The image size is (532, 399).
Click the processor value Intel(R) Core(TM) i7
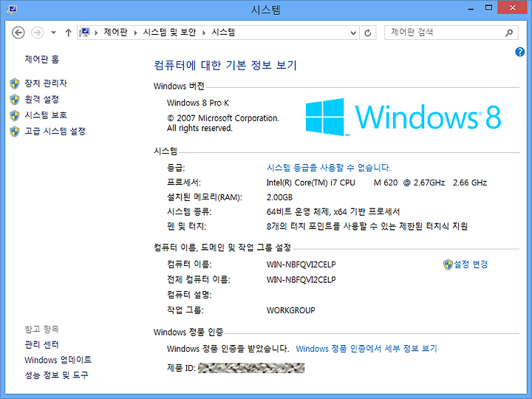[x=377, y=183]
